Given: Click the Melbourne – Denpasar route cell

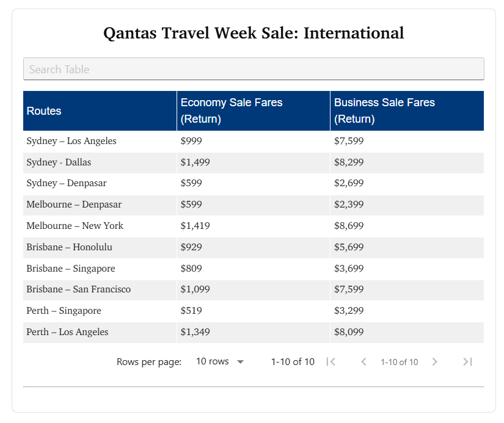Looking at the screenshot, I should click(x=74, y=204).
